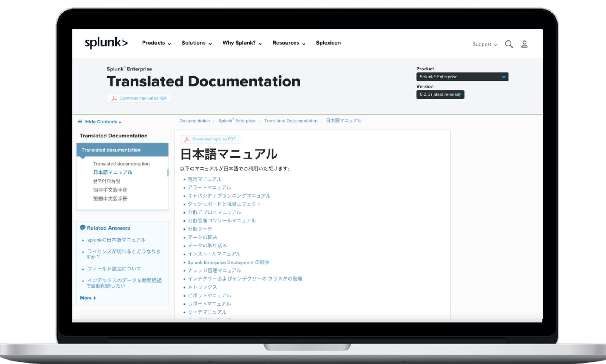Expand the Support dropdown
Screen dimensions: 606x364
pos(485,44)
